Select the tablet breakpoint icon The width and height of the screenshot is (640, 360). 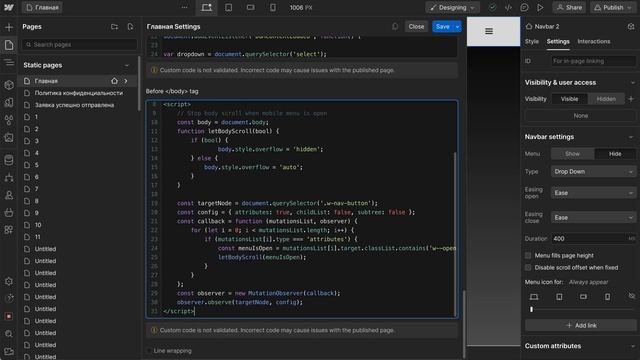(x=229, y=7)
